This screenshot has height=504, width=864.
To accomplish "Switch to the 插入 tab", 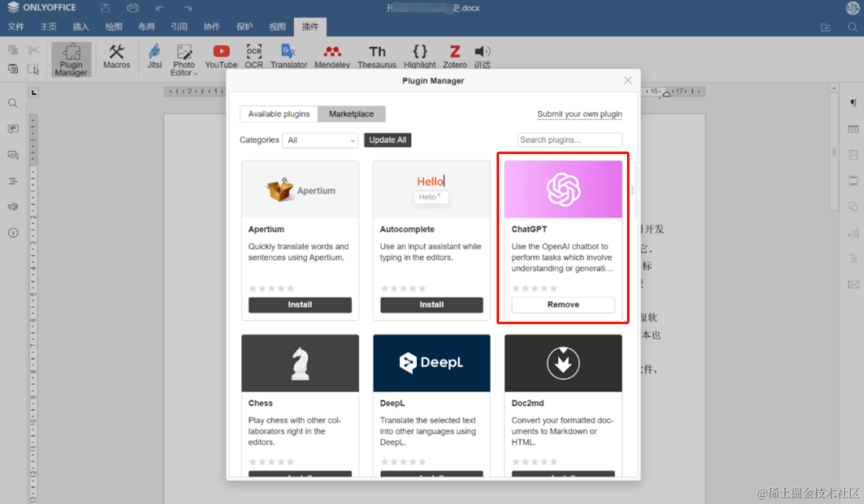I will pos(81,27).
